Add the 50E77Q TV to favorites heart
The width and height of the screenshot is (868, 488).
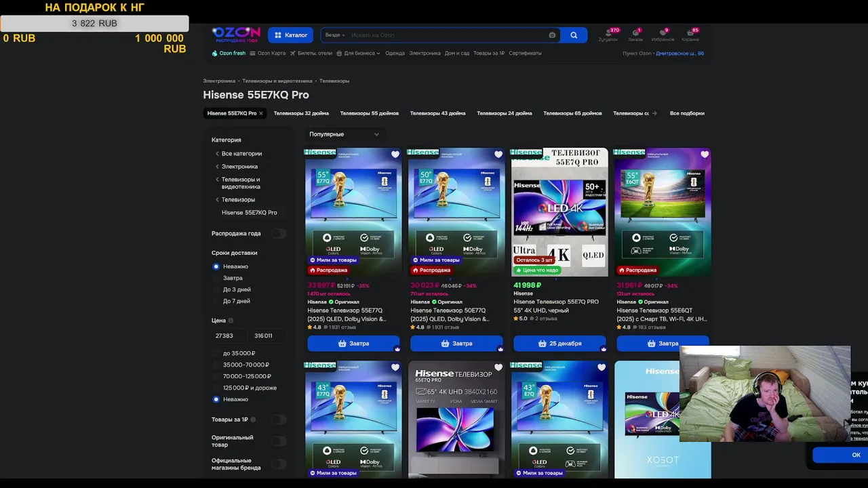tap(498, 155)
